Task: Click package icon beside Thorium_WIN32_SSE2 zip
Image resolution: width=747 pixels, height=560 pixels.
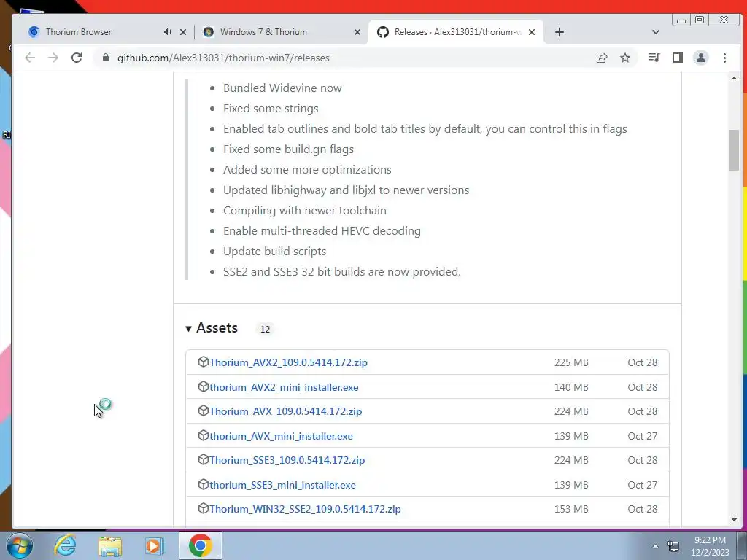Action: (204, 508)
